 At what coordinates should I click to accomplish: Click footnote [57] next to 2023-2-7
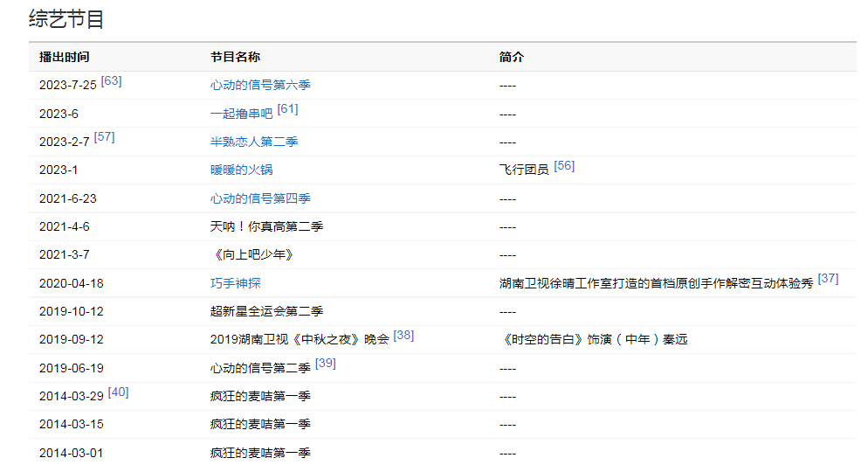click(x=104, y=137)
